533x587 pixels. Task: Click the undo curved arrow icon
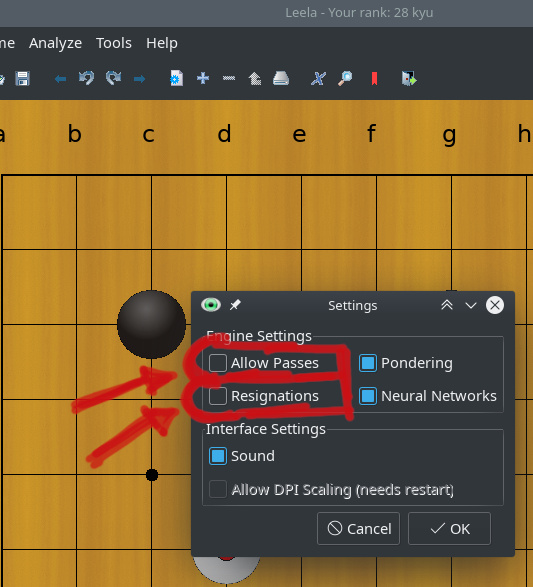tap(86, 79)
